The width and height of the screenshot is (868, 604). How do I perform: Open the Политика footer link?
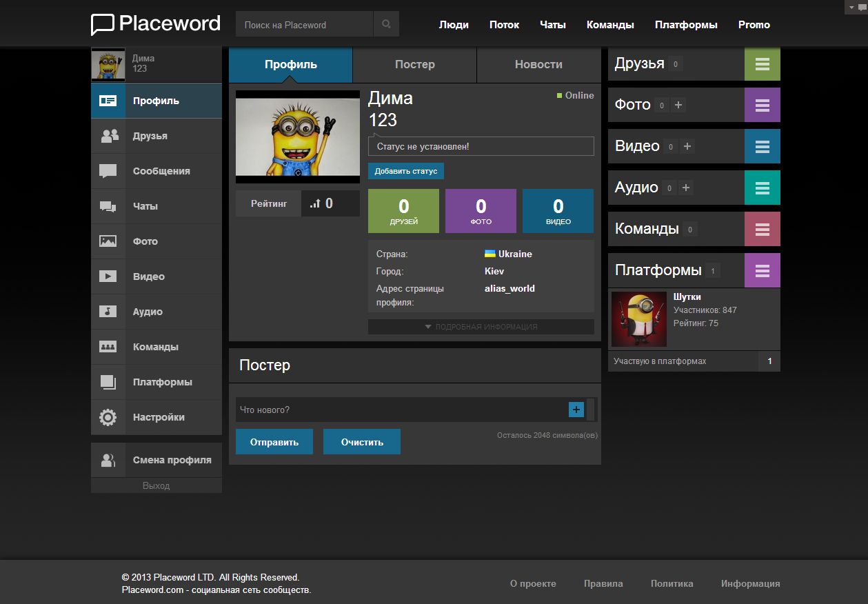click(x=672, y=583)
